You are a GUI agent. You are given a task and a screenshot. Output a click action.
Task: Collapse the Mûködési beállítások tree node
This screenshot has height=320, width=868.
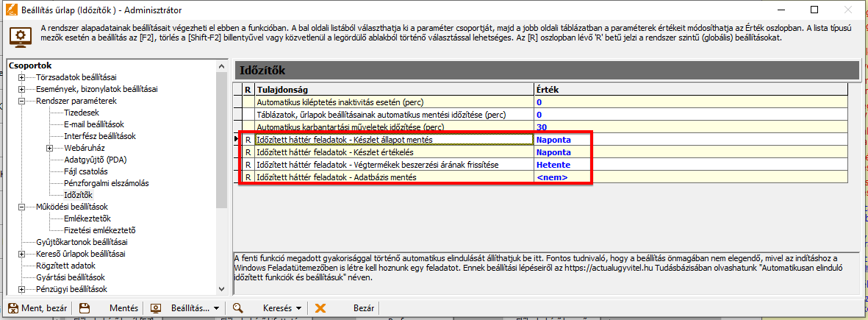(x=22, y=207)
